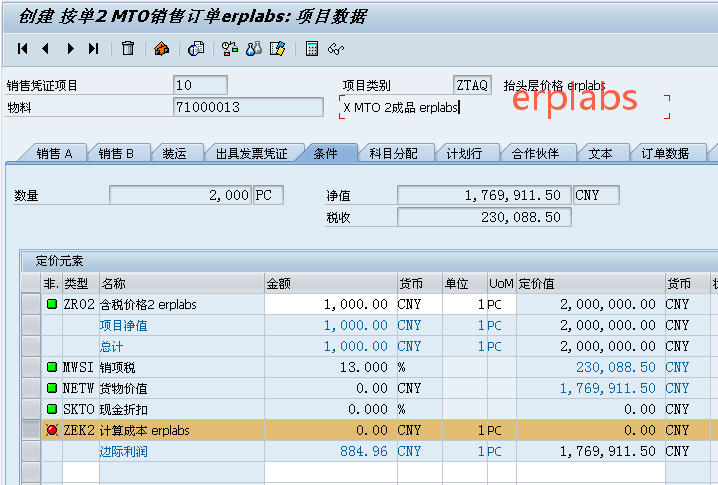Select the 条件 tab
This screenshot has height=485, width=718.
point(326,153)
